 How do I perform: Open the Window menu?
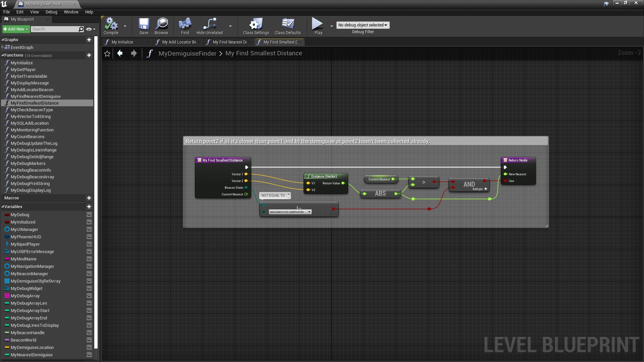coord(71,12)
